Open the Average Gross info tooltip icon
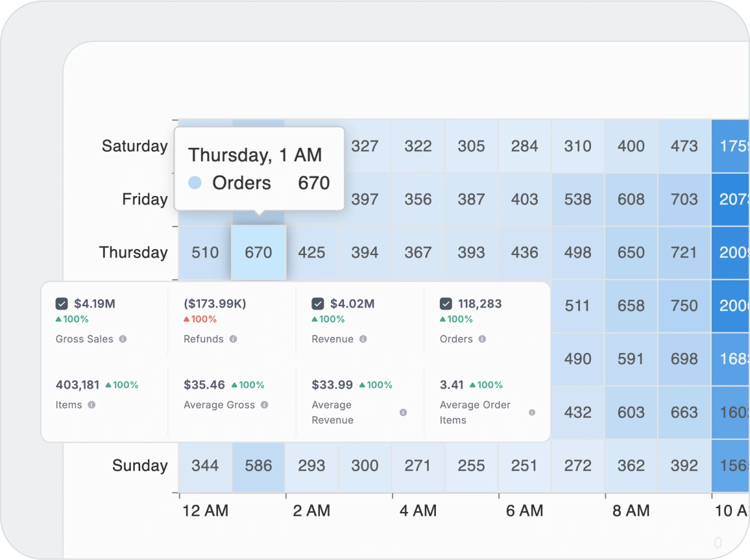The image size is (750, 560). coord(264,405)
